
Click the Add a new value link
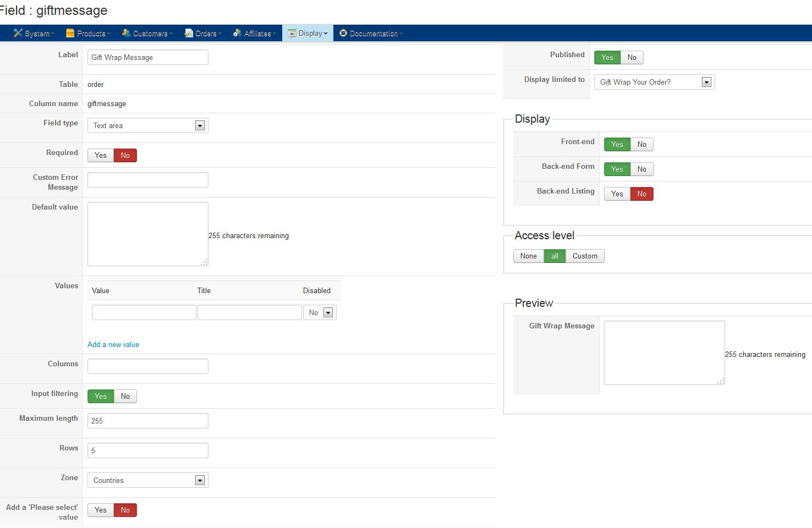tap(113, 345)
